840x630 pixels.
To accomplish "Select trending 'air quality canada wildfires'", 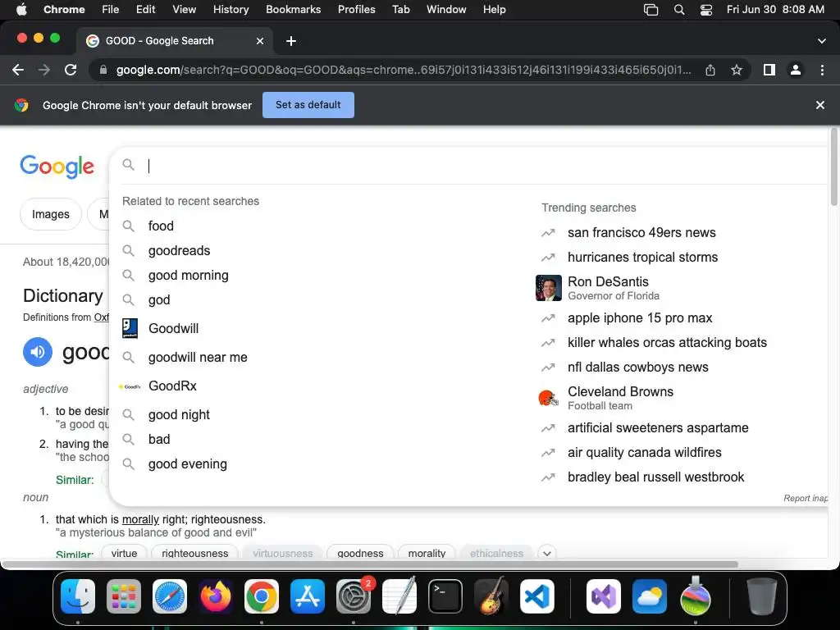I will coord(644,453).
